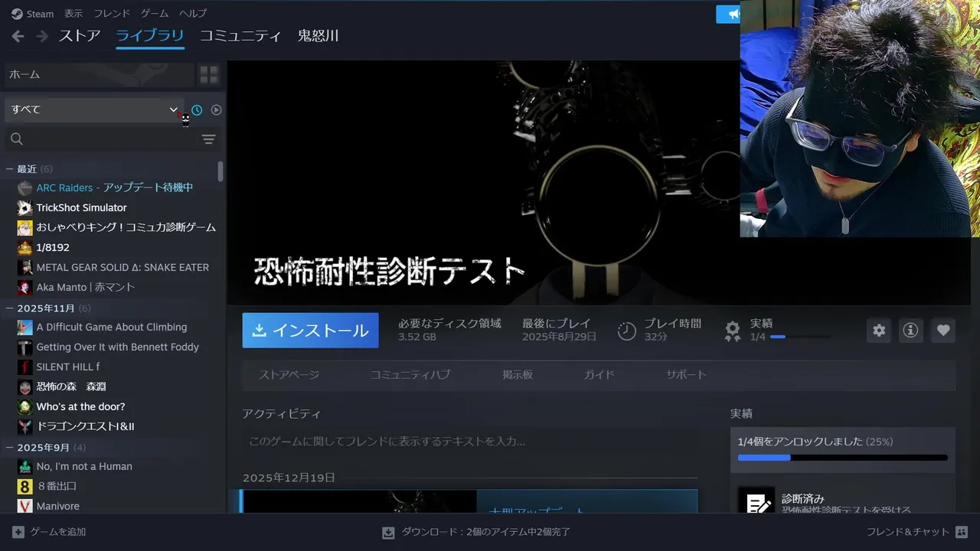Click the 1/4個 unlocked achievements progress bar

click(842, 458)
